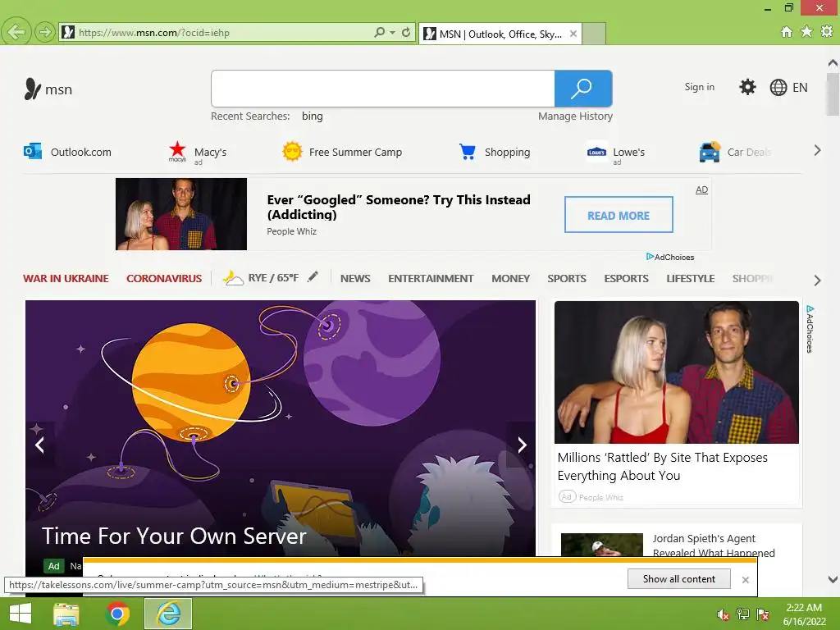Click Sign in link
This screenshot has height=630, width=840.
coord(699,87)
